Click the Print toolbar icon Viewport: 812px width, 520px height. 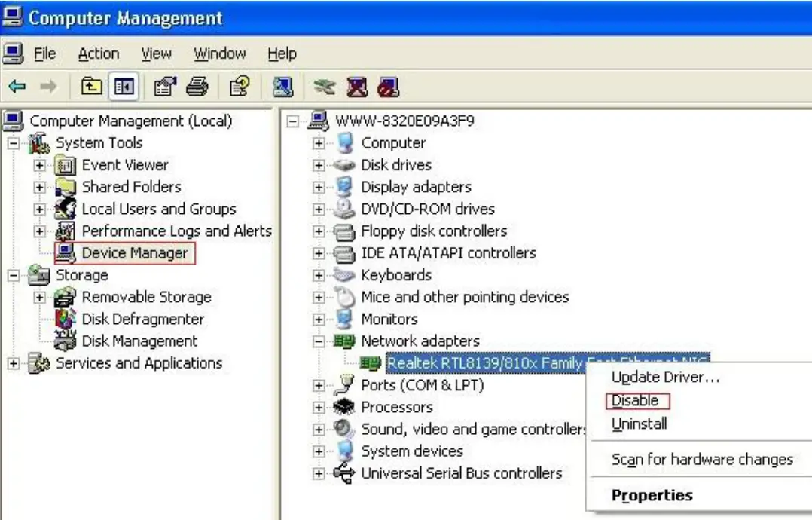[197, 86]
